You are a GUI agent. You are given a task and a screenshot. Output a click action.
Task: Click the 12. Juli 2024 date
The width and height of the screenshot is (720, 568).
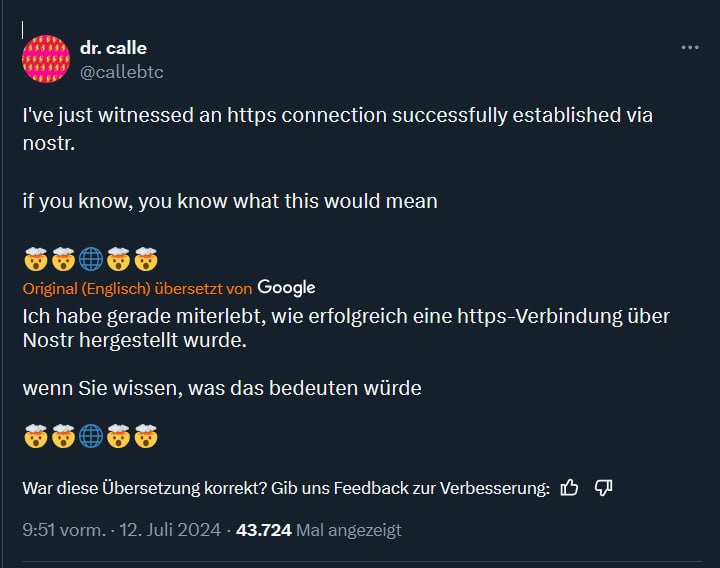(170, 530)
